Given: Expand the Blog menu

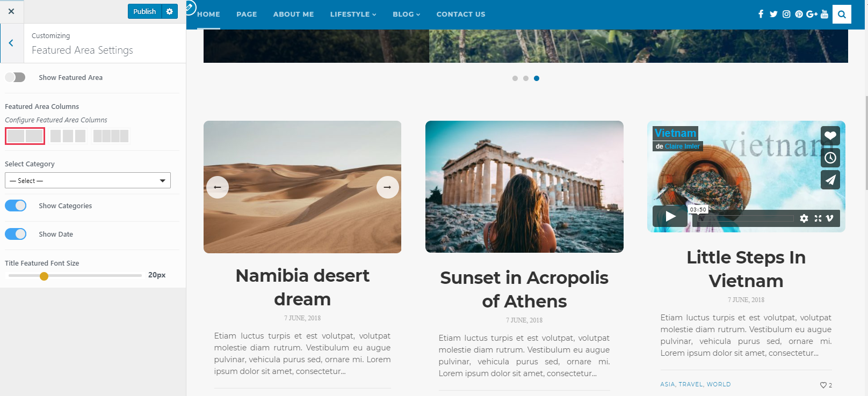Looking at the screenshot, I should click(406, 14).
